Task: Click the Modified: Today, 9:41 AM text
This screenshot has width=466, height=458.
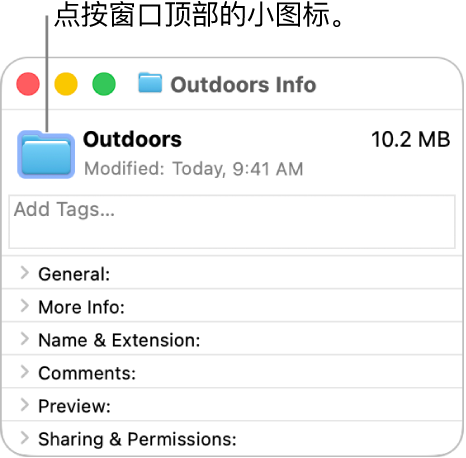Action: click(194, 169)
